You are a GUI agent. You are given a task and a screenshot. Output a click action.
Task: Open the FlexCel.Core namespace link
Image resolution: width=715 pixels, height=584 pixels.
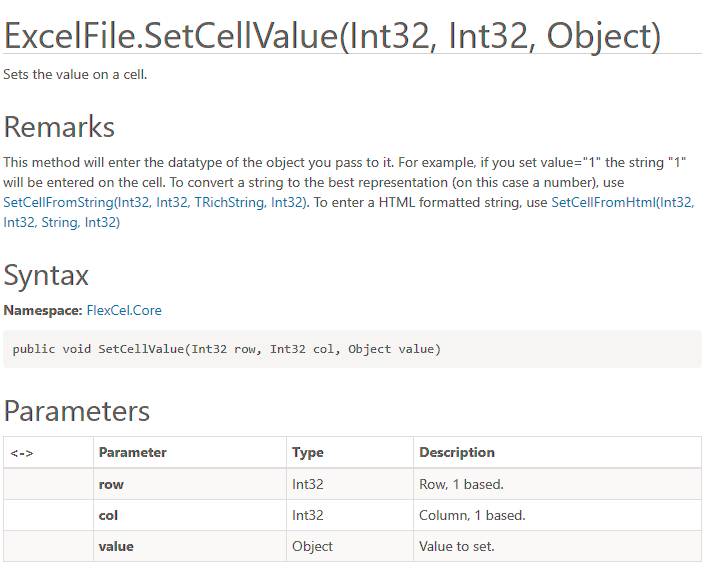[x=124, y=310]
